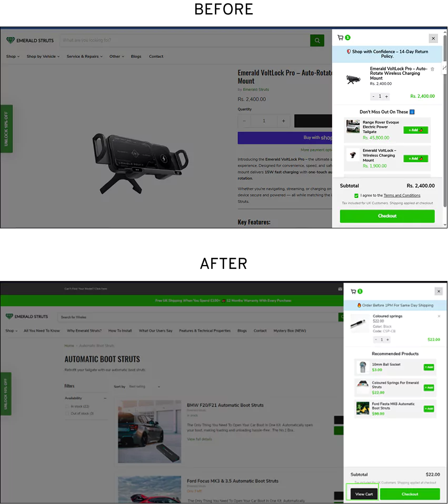The height and width of the screenshot is (504, 448).
Task: Open the Terms and Conditions link
Action: 402,195
